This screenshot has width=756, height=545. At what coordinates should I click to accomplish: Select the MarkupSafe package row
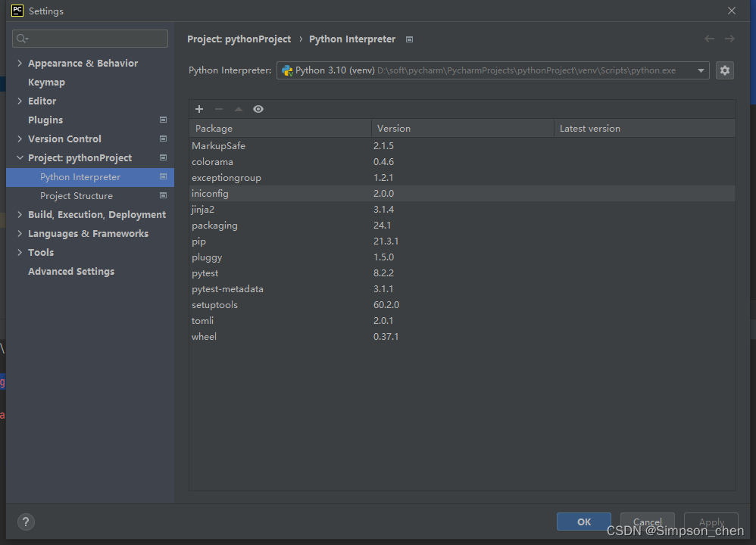point(462,145)
